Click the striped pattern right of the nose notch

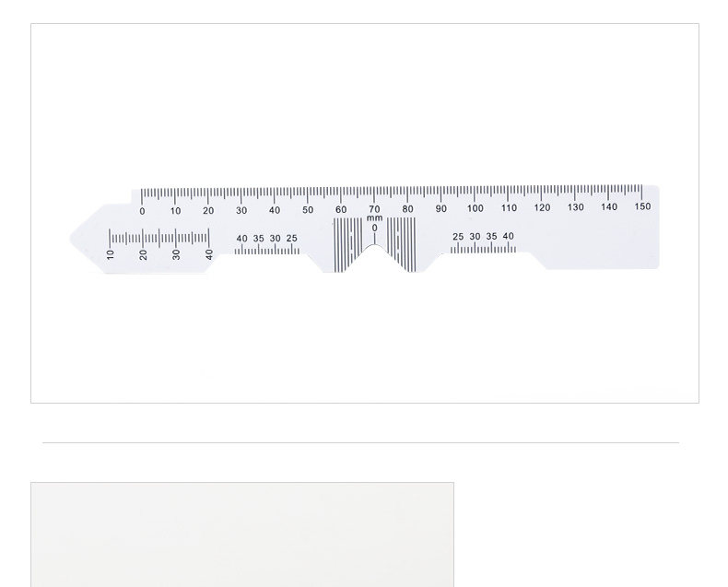point(402,244)
